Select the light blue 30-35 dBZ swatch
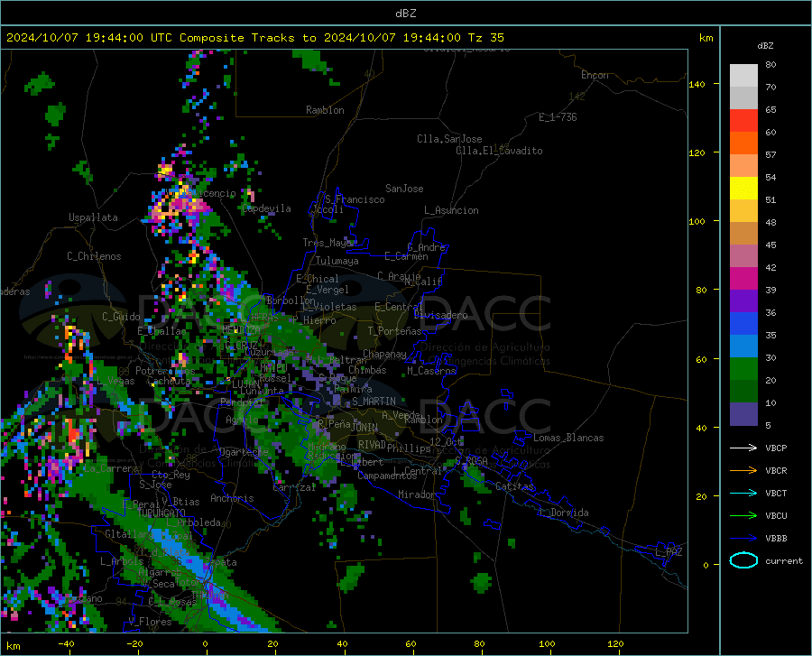The height and width of the screenshot is (656, 812). (743, 346)
